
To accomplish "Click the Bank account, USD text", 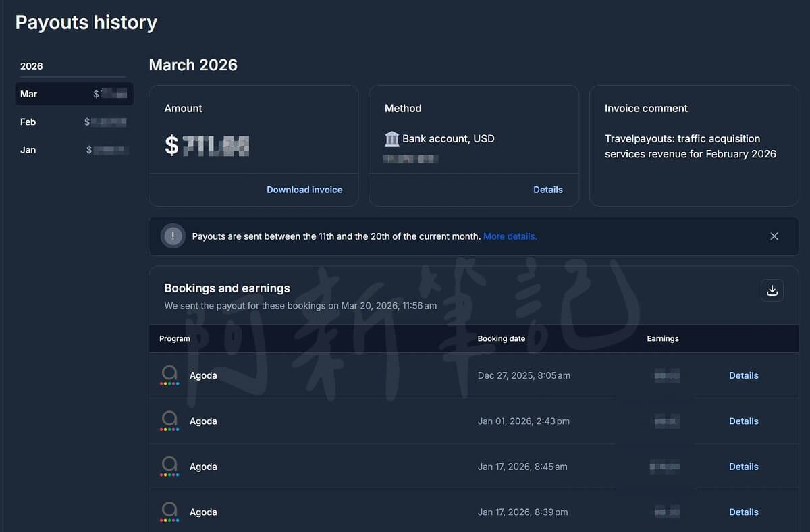I will coord(448,139).
